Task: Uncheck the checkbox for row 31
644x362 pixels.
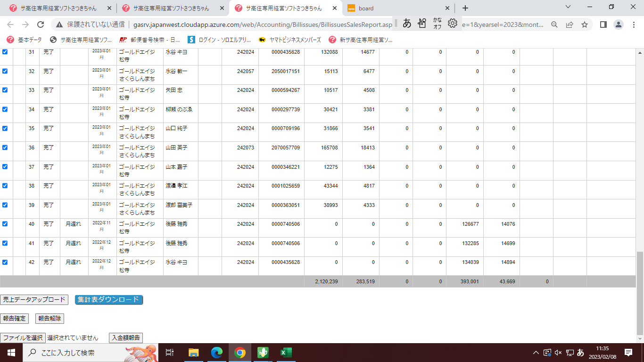Action: [5, 52]
